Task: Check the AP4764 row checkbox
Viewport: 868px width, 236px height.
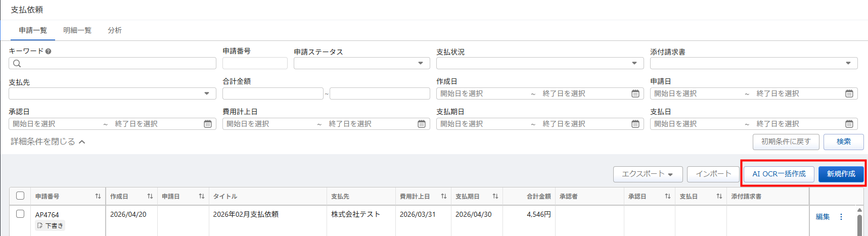Action: [x=20, y=214]
